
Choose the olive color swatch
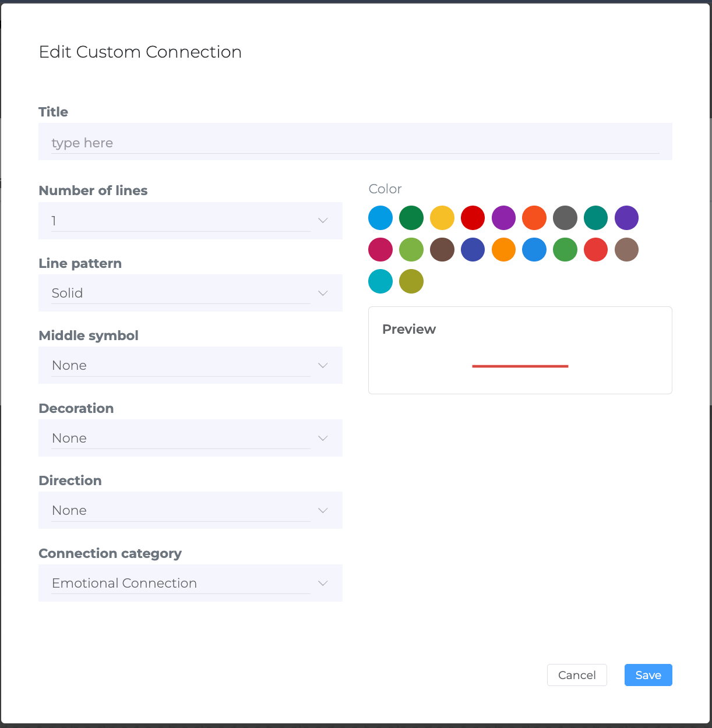(x=411, y=281)
